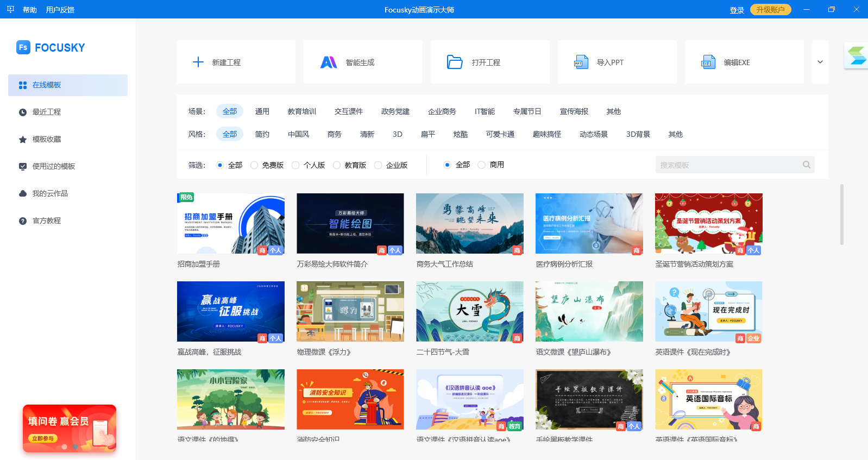Click the EXE file icon for 编辑EXE
868x460 pixels.
pos(708,62)
